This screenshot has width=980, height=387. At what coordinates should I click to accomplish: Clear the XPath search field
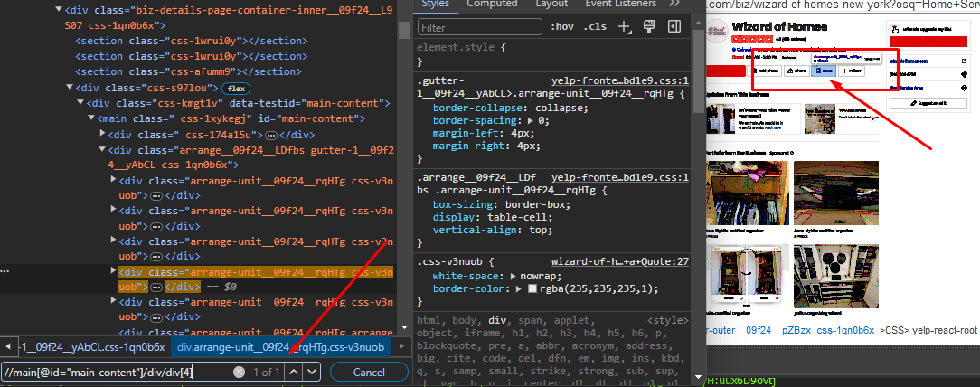(239, 372)
